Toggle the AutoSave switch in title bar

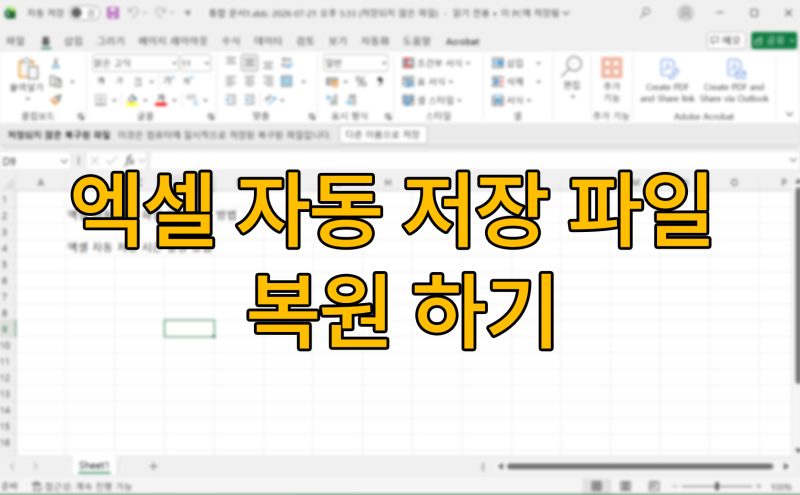(x=84, y=13)
